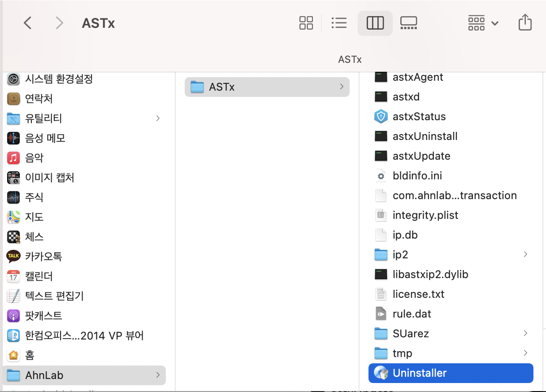Select the license.txt file icon

[381, 294]
